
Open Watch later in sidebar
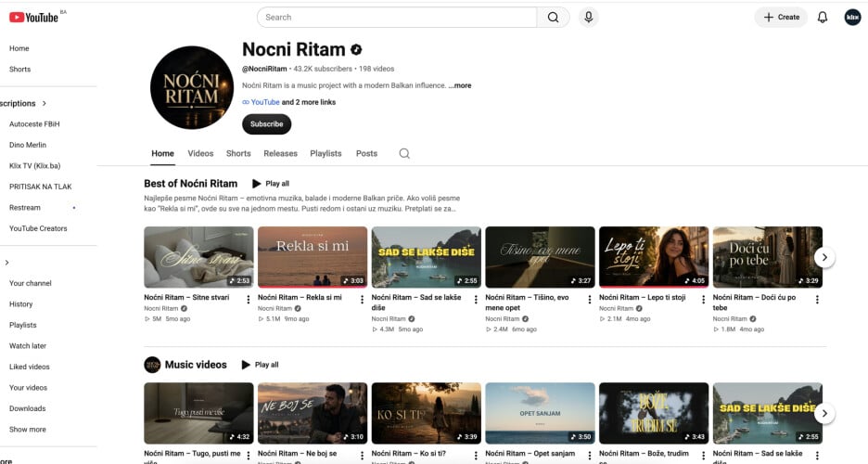point(28,346)
